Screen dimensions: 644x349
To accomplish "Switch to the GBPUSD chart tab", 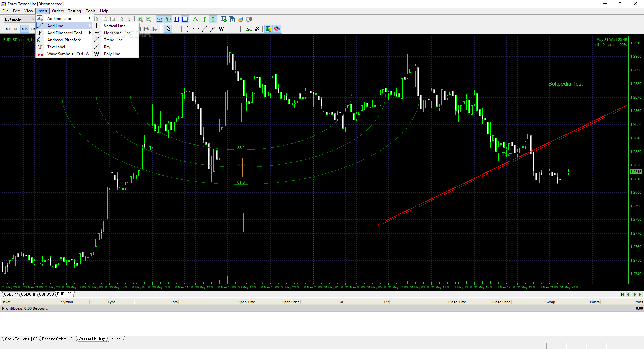I will 47,294.
